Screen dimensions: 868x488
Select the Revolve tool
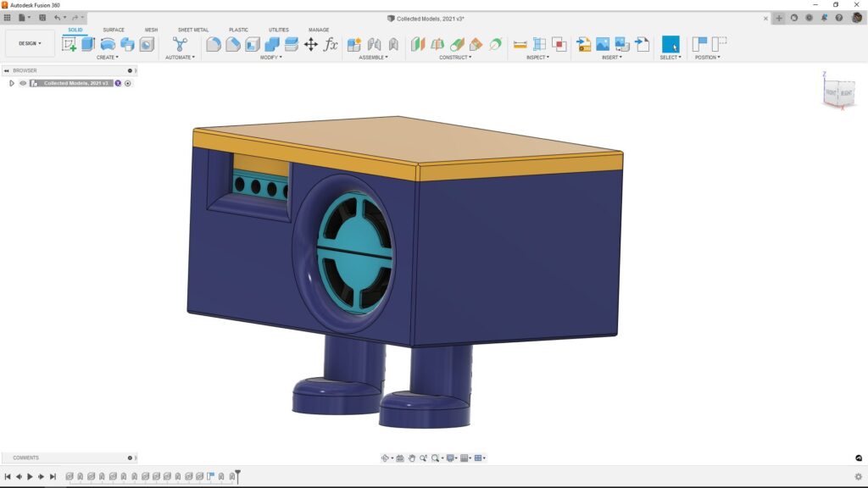(x=108, y=44)
